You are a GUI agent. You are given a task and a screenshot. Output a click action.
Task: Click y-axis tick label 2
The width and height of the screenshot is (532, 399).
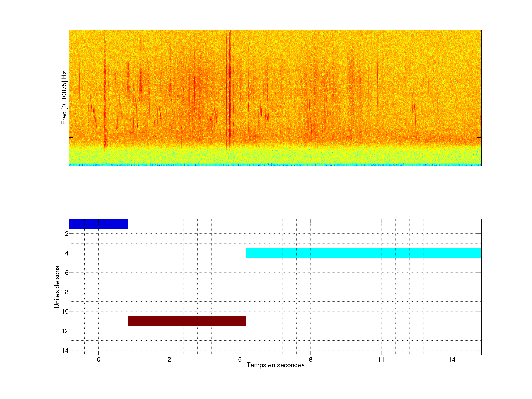pos(67,234)
